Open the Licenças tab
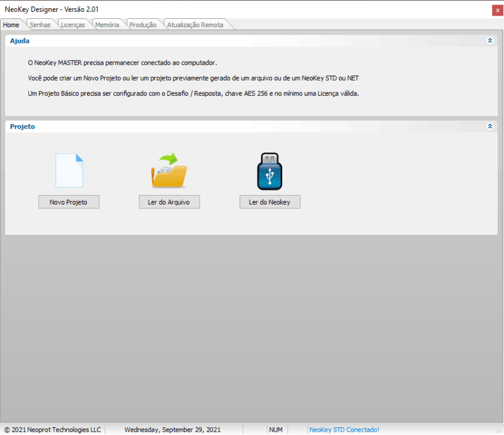 click(72, 25)
